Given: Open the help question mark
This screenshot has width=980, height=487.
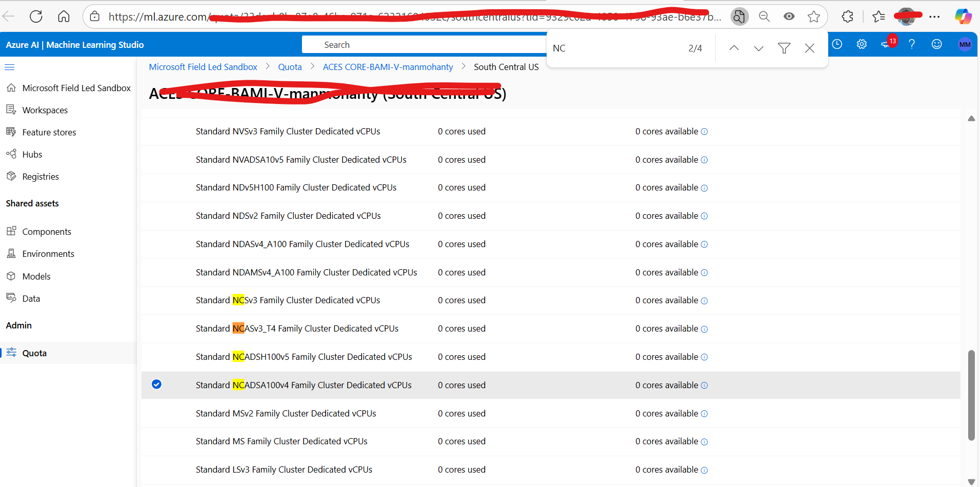Looking at the screenshot, I should tap(912, 44).
